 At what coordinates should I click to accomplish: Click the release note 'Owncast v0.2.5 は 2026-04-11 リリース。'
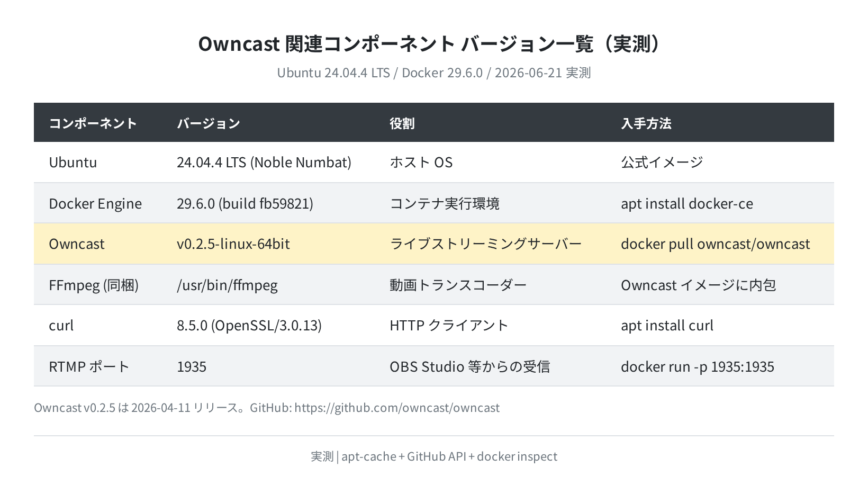pyautogui.click(x=140, y=408)
